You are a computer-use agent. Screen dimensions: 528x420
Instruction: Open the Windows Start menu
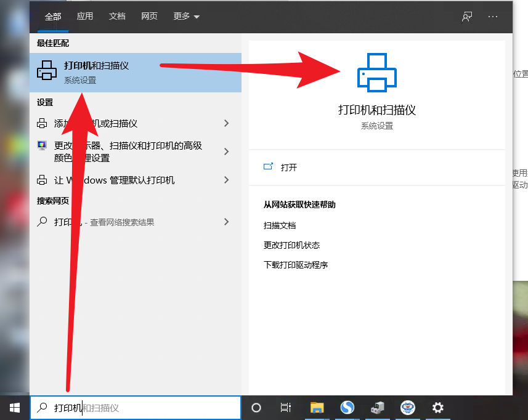pyautogui.click(x=15, y=408)
